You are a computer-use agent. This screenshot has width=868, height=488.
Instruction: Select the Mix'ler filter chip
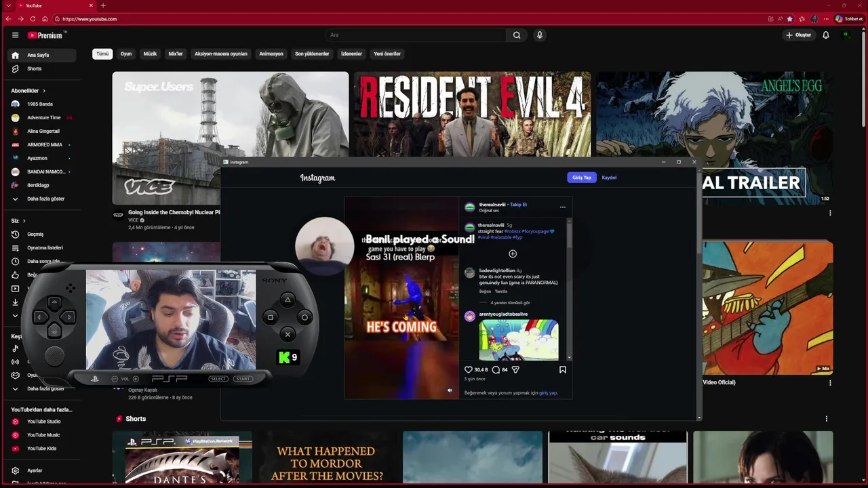click(176, 54)
